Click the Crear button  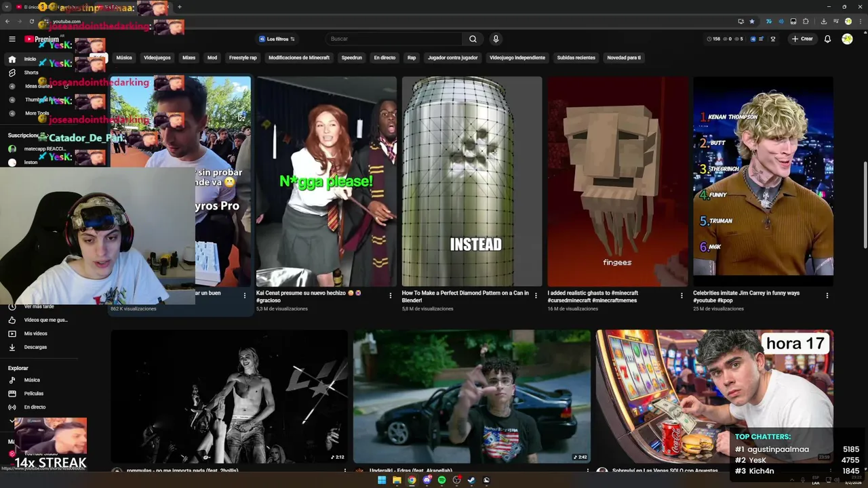click(802, 39)
